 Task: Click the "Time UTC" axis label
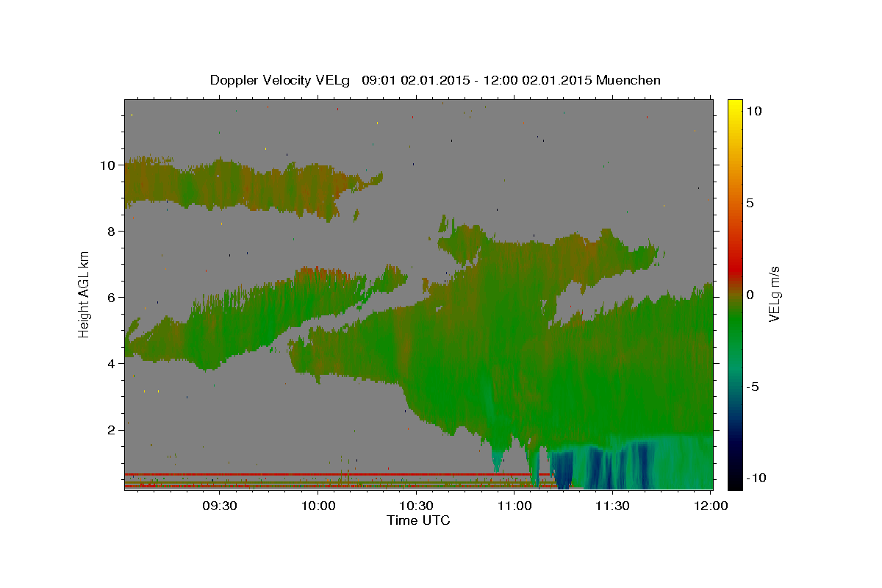pyautogui.click(x=418, y=520)
